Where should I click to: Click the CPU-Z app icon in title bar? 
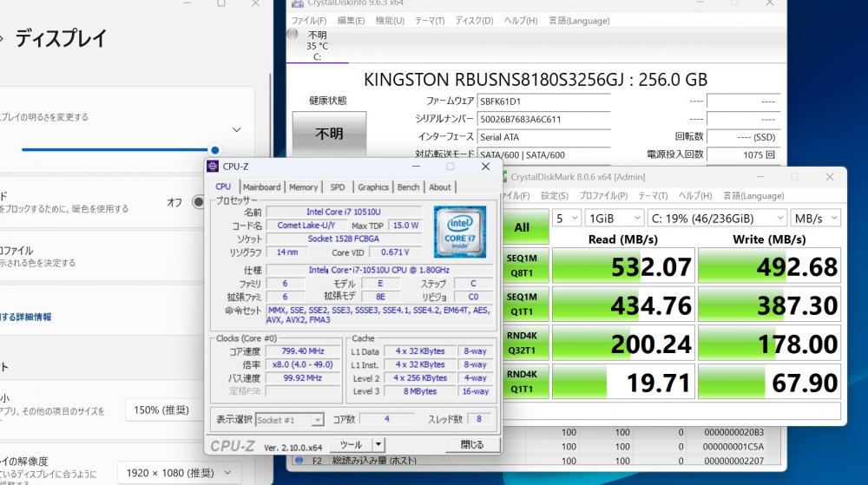click(x=213, y=167)
